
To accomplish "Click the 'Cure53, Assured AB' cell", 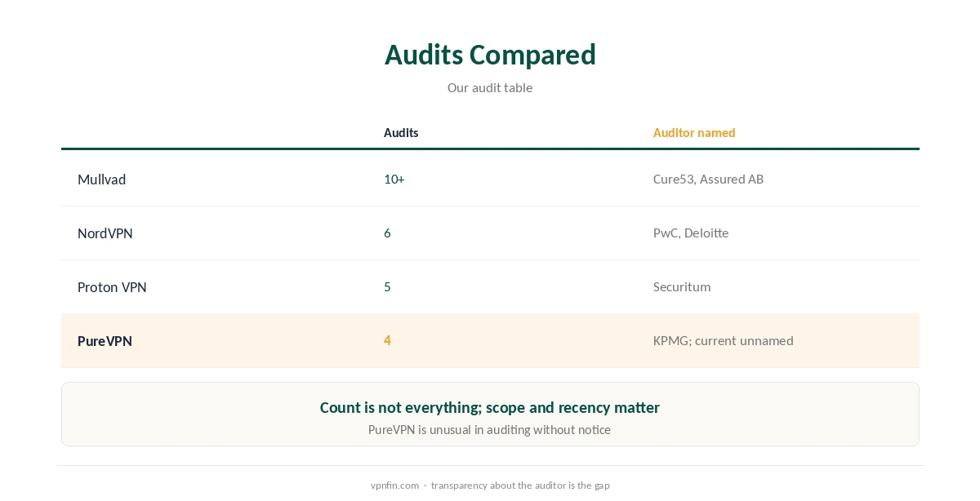I will 708,180.
